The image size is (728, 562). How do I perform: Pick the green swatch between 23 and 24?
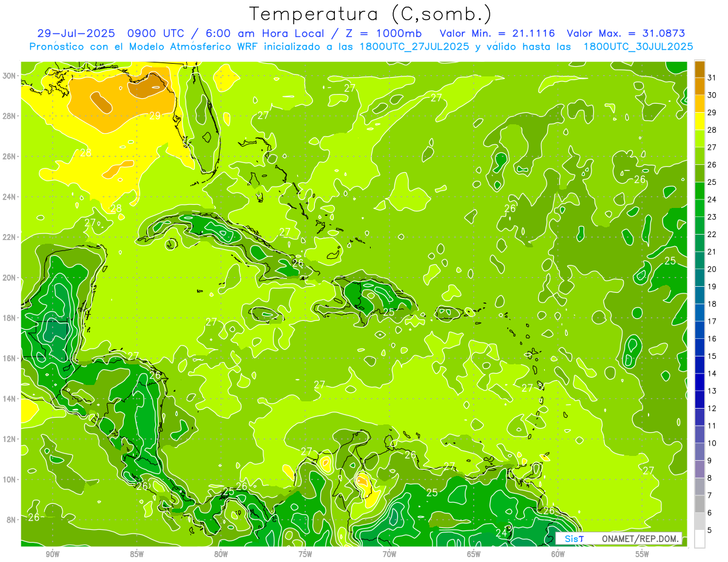699,208
